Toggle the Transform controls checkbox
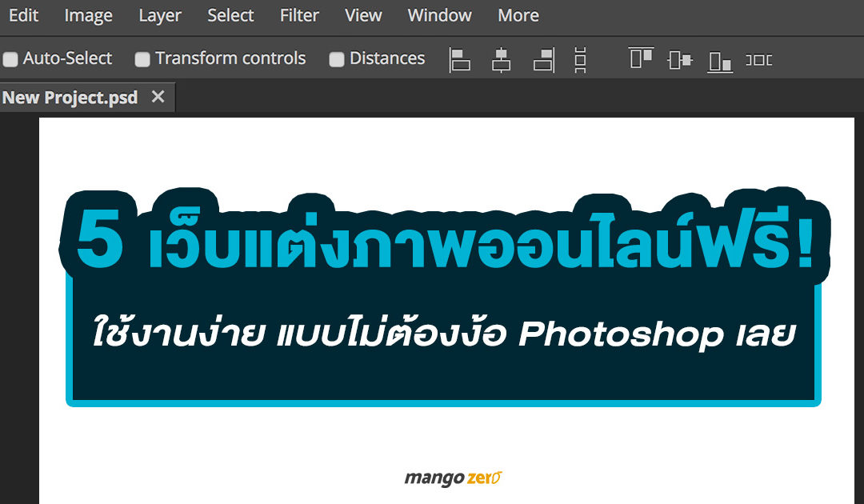 142,59
